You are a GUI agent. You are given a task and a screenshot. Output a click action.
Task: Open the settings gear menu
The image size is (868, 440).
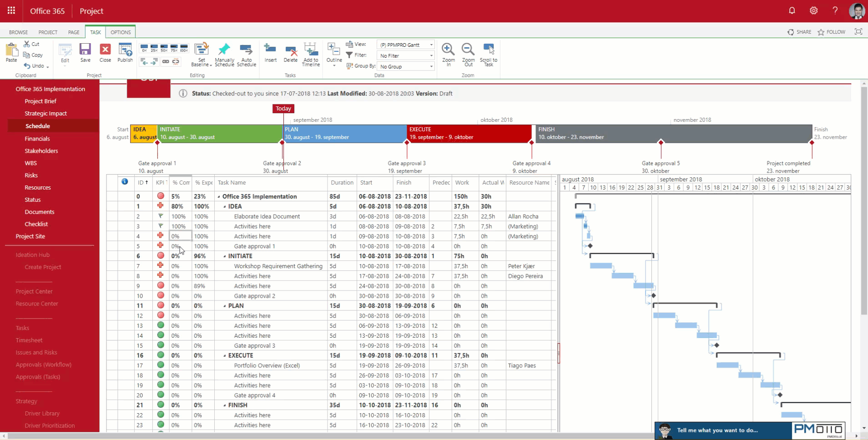pos(814,10)
